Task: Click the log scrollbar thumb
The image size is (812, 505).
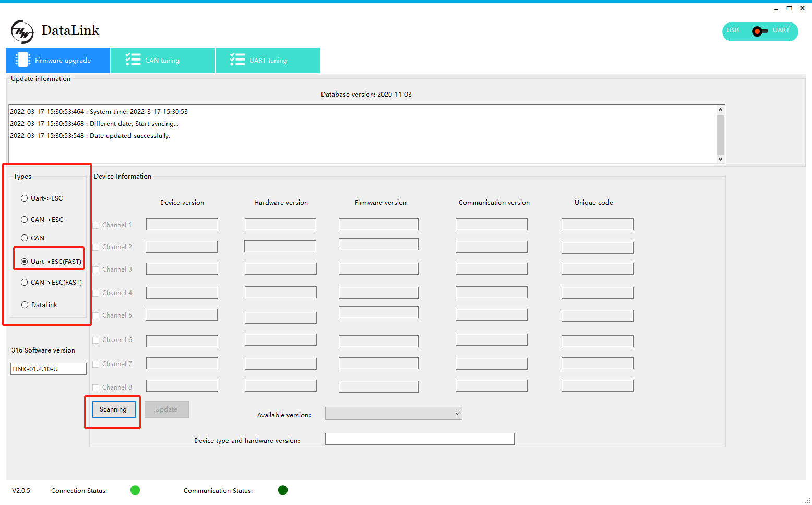Action: click(720, 134)
